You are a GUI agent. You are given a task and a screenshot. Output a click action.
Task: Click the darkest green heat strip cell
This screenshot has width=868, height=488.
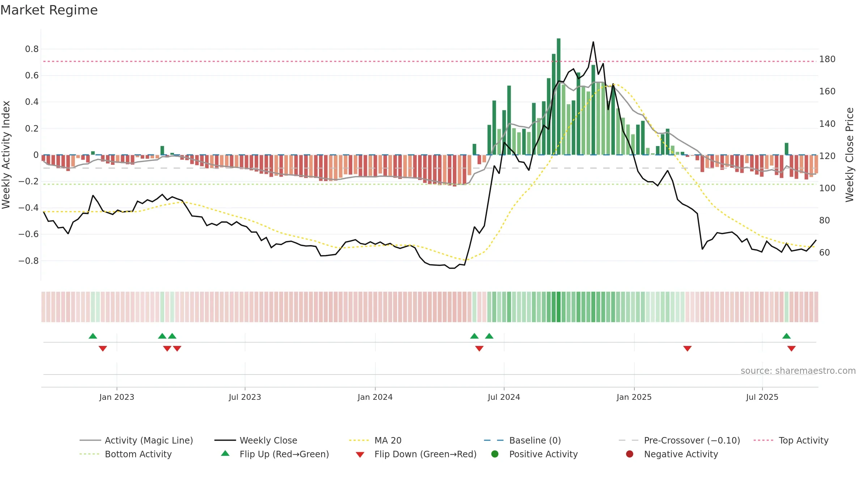559,307
